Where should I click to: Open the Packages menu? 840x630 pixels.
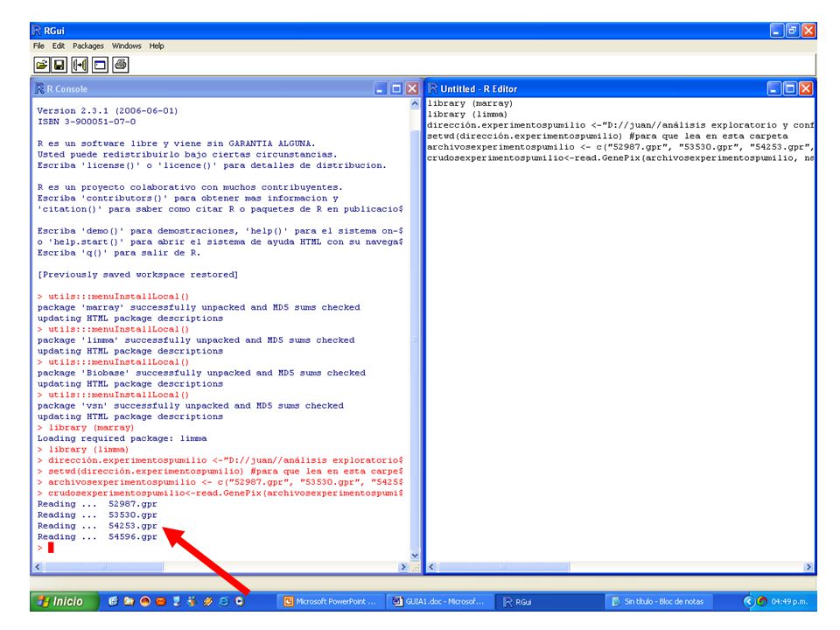88,46
